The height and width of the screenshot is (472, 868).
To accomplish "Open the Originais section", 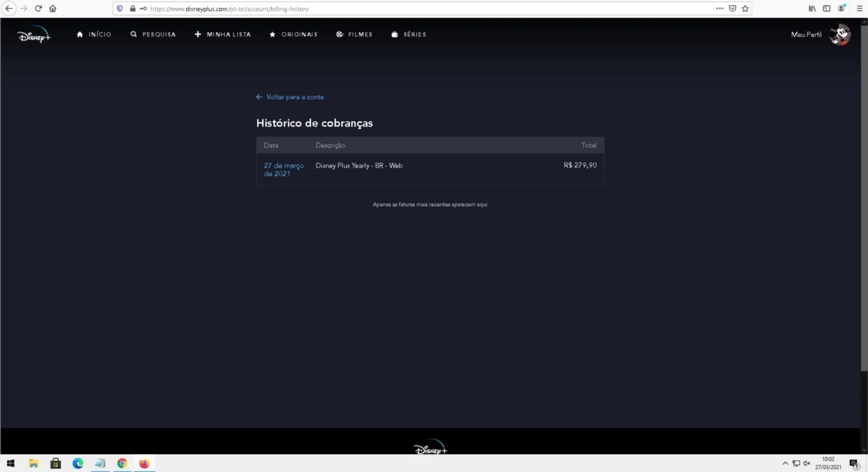I will click(293, 34).
